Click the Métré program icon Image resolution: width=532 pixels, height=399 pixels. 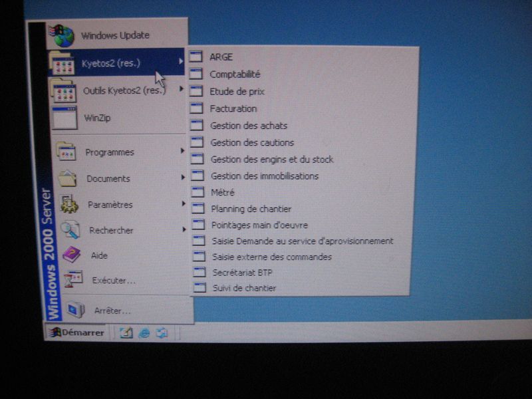(x=198, y=192)
